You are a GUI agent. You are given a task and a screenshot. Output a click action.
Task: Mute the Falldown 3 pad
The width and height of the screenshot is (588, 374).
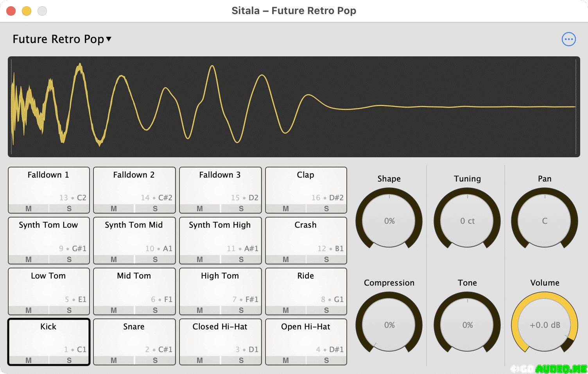click(200, 209)
